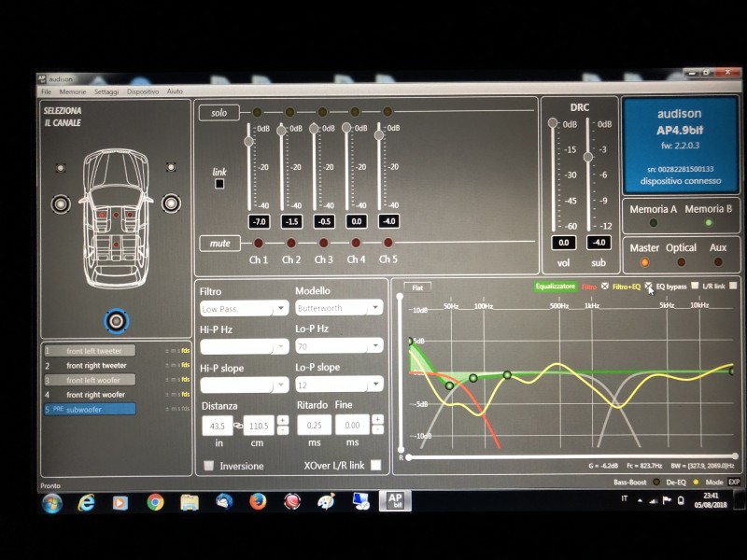Select front right tweeter channel row
747x560 pixels.
(x=90, y=366)
